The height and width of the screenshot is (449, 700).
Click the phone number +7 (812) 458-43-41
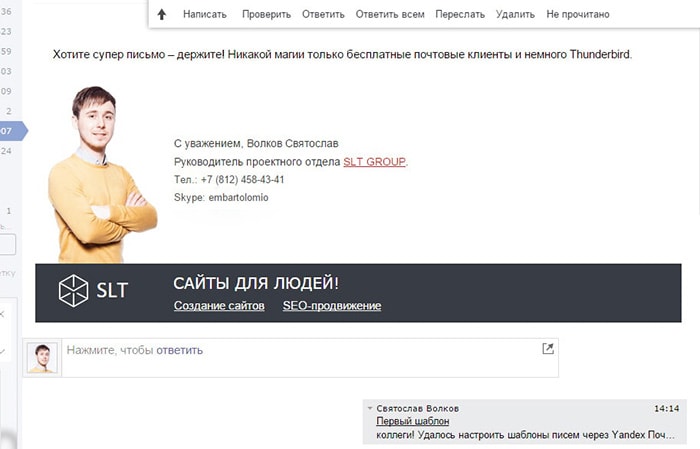coord(242,179)
